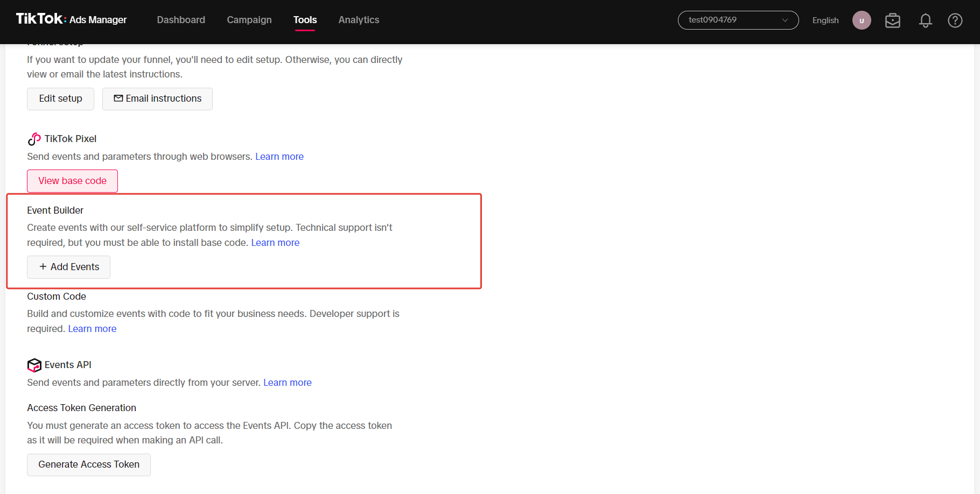Click the envelope icon in Email instructions

click(x=118, y=98)
